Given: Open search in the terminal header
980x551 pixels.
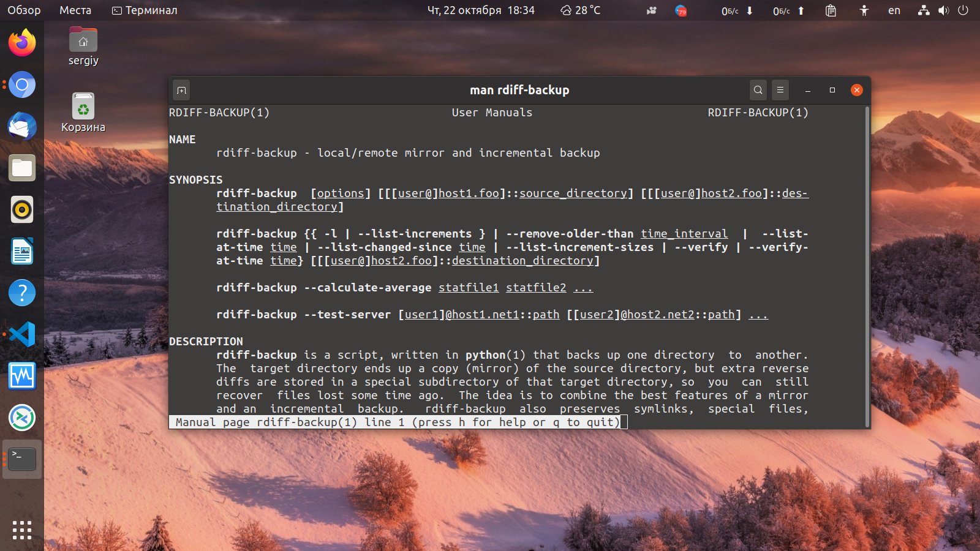Looking at the screenshot, I should coord(758,90).
